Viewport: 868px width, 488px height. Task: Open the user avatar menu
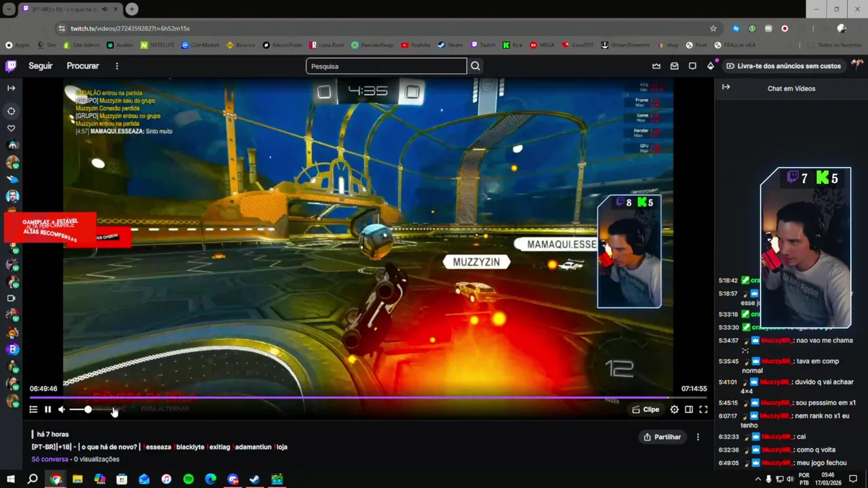click(x=857, y=66)
